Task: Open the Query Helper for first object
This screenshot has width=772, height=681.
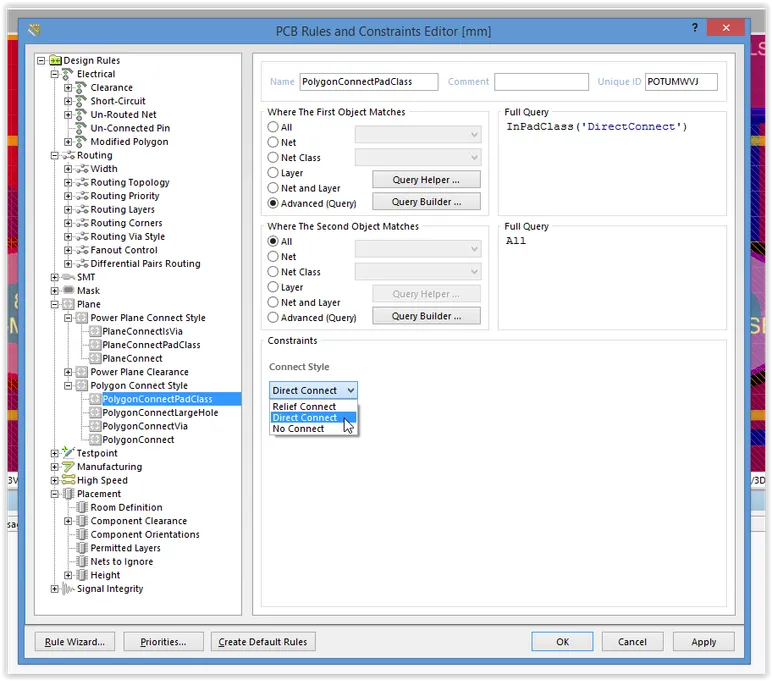Action: [x=426, y=180]
